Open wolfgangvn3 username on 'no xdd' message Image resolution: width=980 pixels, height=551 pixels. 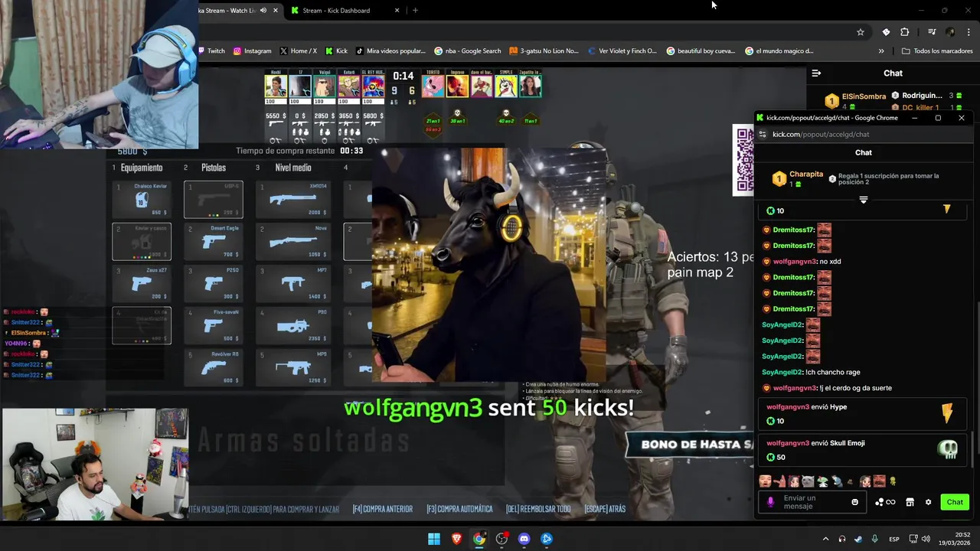point(795,262)
